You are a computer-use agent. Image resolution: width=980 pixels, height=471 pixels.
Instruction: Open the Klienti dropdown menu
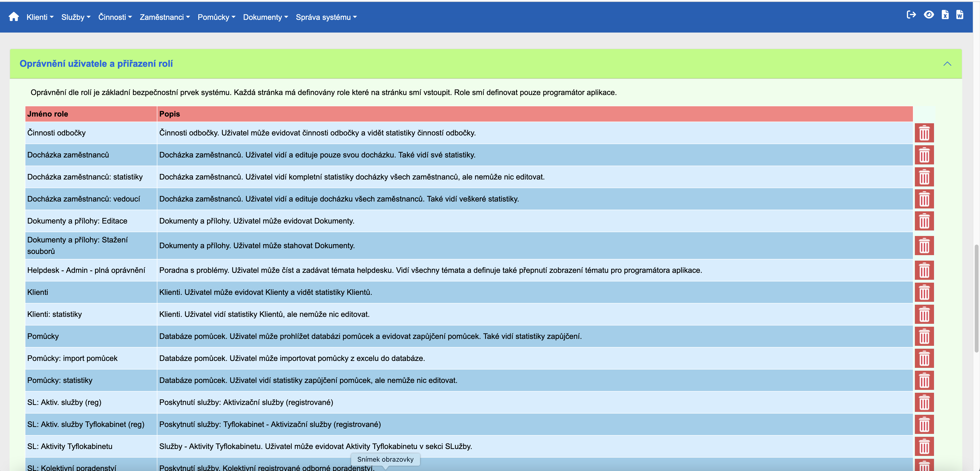[x=40, y=17]
